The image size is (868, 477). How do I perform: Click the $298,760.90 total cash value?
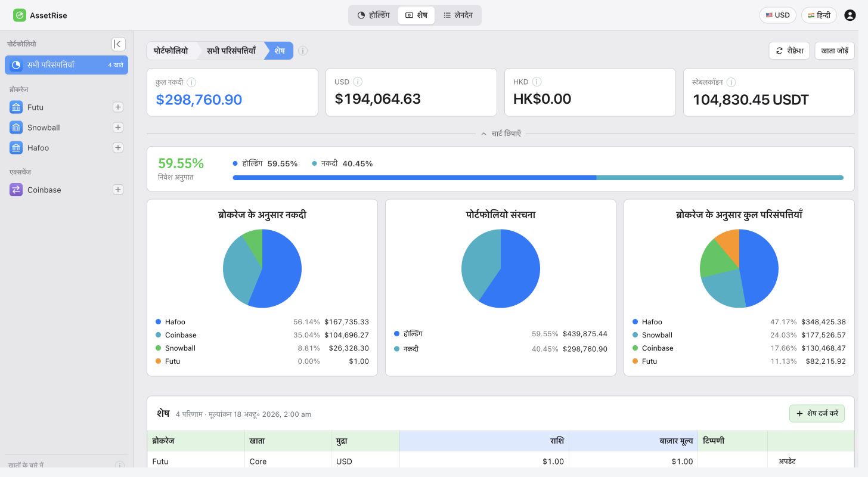(x=199, y=100)
